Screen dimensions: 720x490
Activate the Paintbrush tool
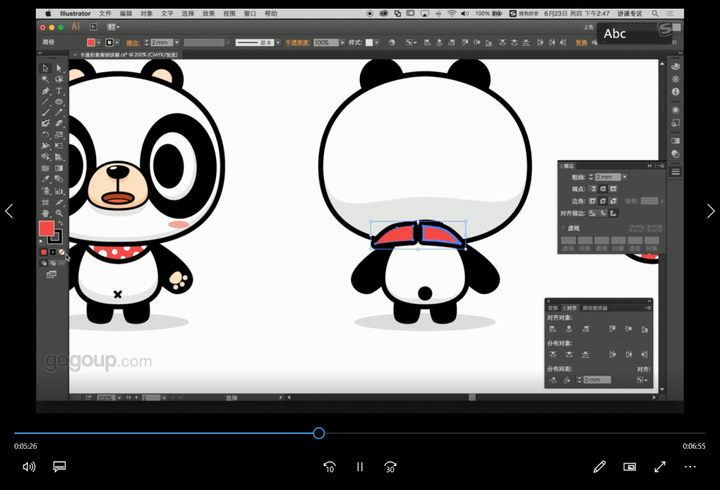tap(45, 113)
